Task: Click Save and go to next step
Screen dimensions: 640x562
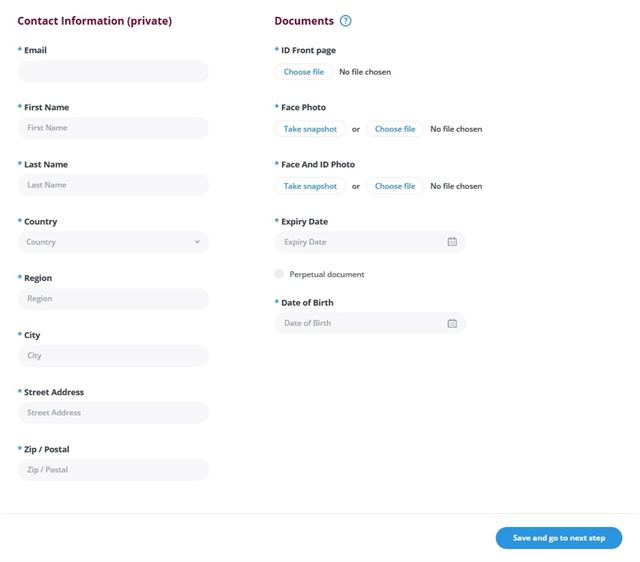Action: coord(559,538)
